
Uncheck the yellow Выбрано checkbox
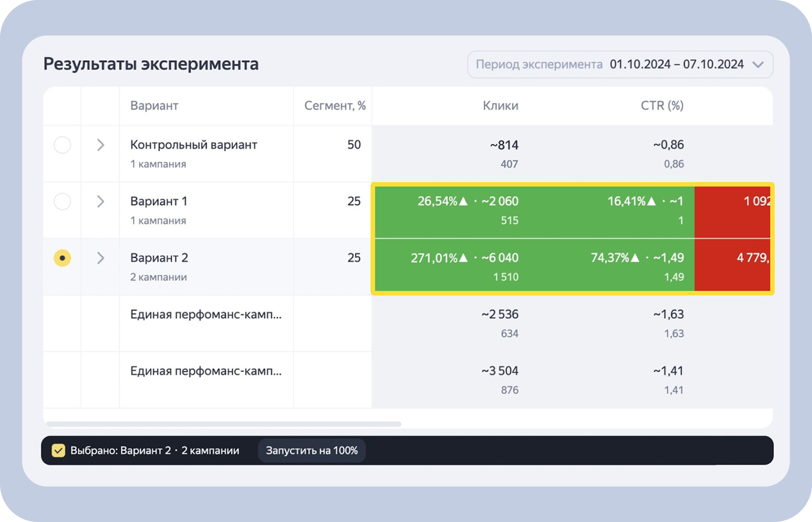[x=58, y=451]
